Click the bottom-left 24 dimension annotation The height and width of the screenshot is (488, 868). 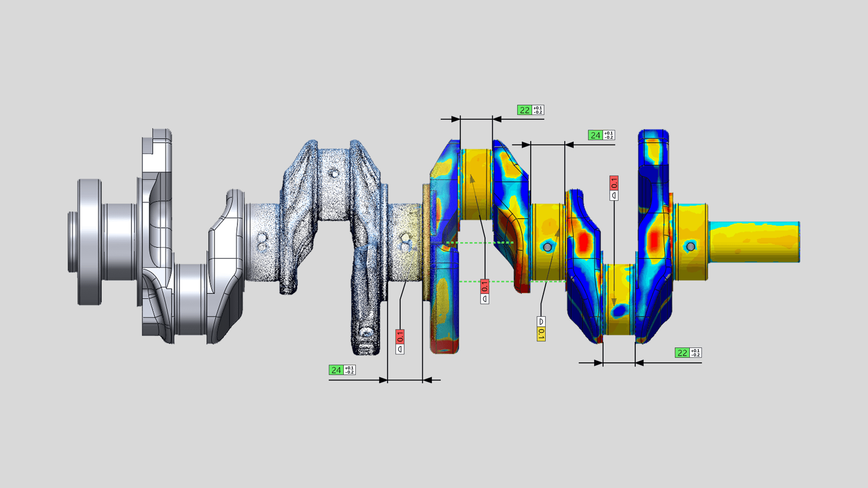[x=336, y=370]
